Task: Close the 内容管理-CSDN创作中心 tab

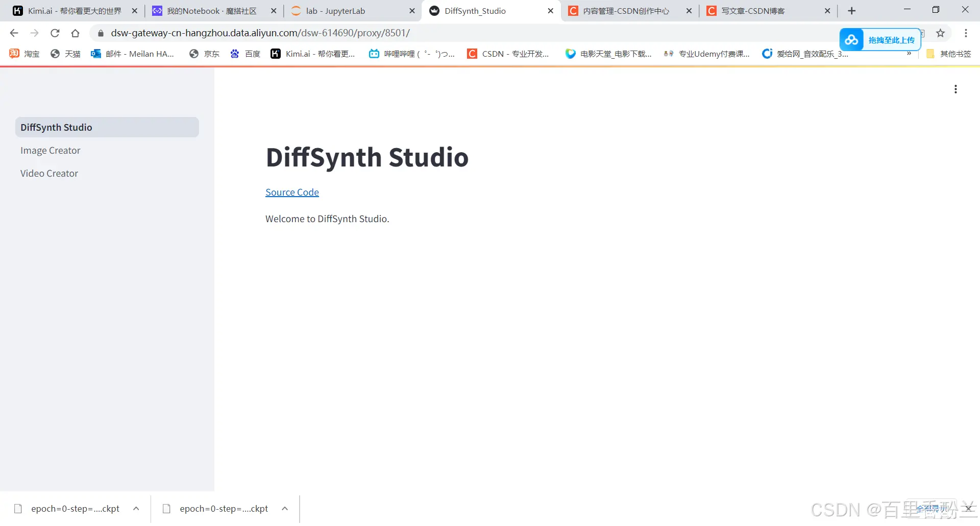Action: coord(689,11)
